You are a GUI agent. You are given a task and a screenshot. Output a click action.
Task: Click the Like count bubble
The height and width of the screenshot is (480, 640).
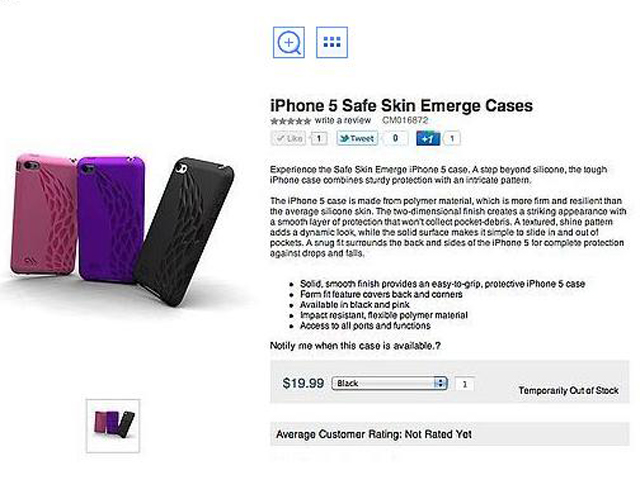point(319,138)
